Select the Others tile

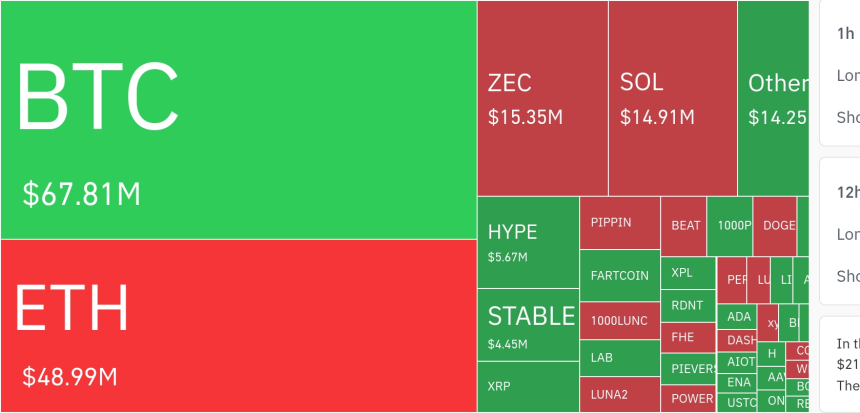pyautogui.click(x=773, y=98)
